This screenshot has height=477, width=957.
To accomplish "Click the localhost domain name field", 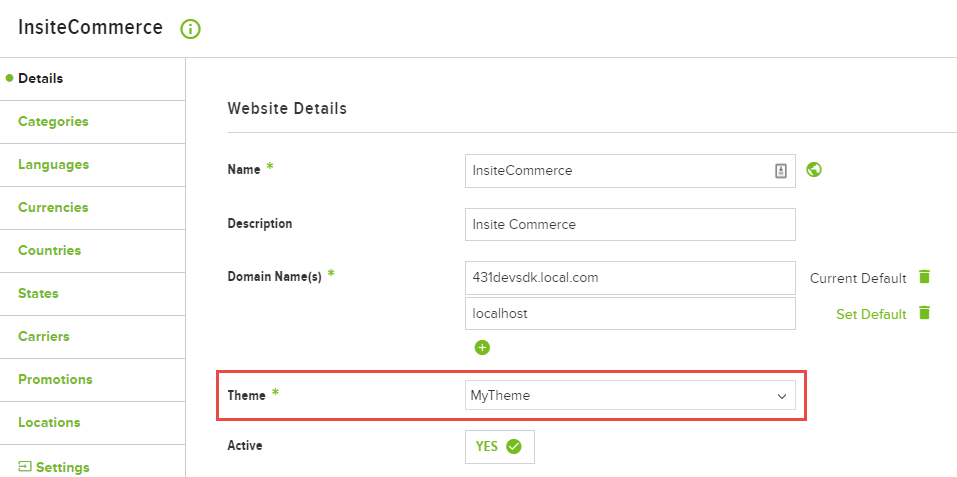I will (x=630, y=314).
